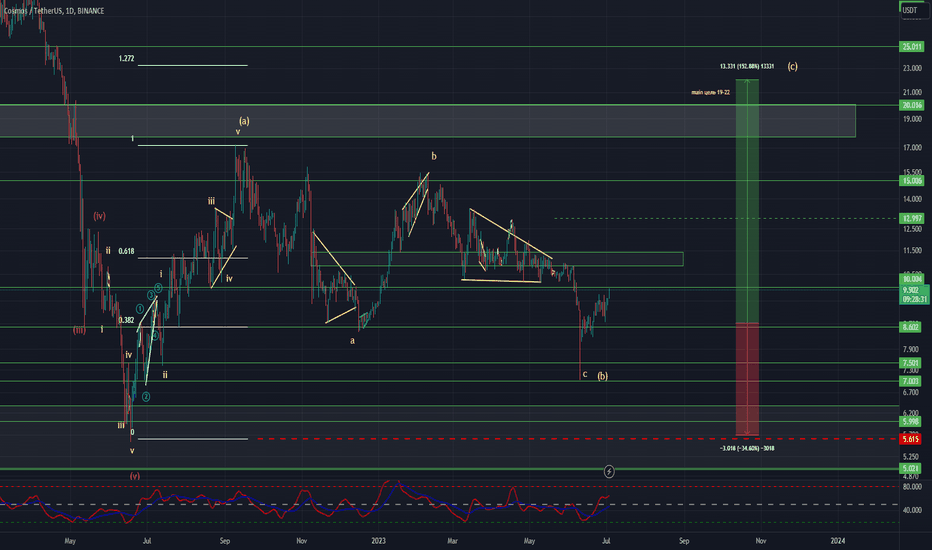Select the 5.998 price level label

911,422
